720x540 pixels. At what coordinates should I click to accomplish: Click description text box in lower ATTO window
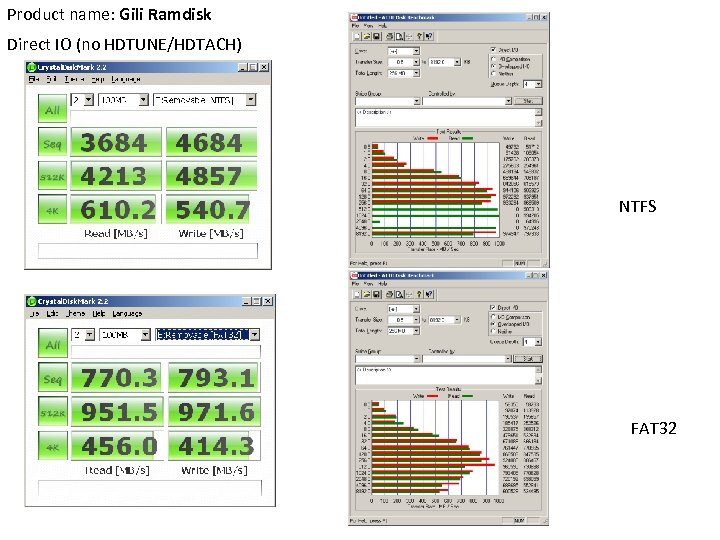click(444, 376)
